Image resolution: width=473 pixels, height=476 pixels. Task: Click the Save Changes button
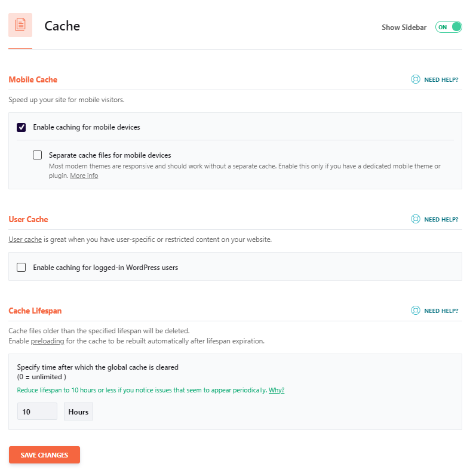click(44, 454)
